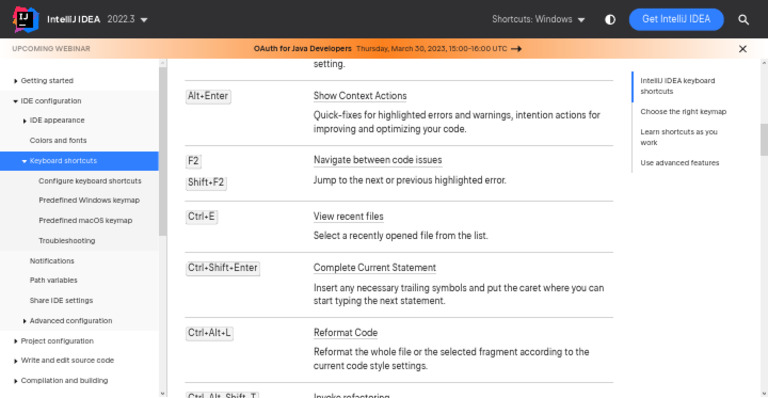Click the IntelliJ IDEA logo icon
The height and width of the screenshot is (398, 768).
(x=25, y=20)
